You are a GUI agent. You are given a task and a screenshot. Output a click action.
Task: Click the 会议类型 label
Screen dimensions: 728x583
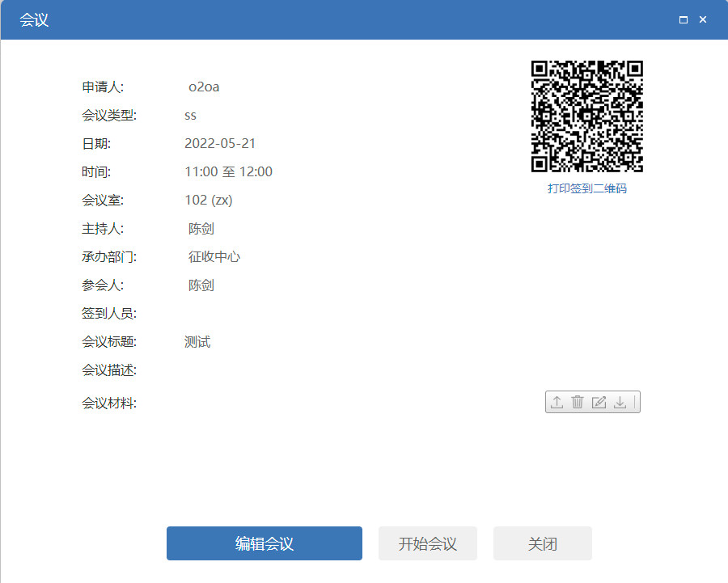[109, 116]
